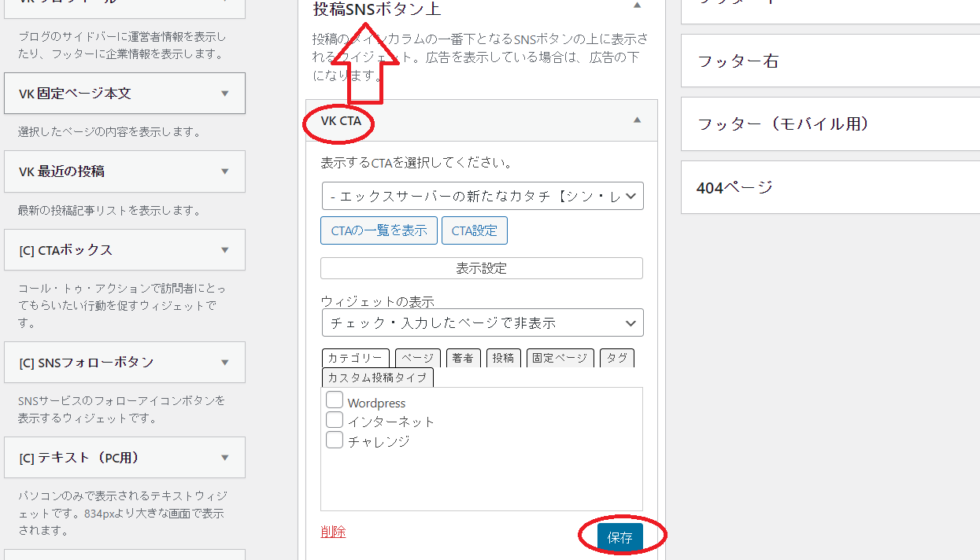Click the 表示するCTAを選択してください label

pos(416,164)
